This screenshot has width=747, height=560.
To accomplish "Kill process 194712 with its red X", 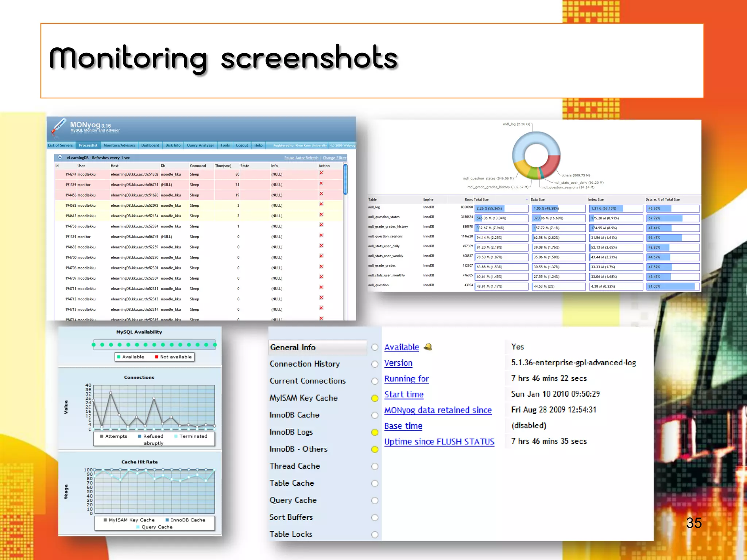I will click(321, 298).
